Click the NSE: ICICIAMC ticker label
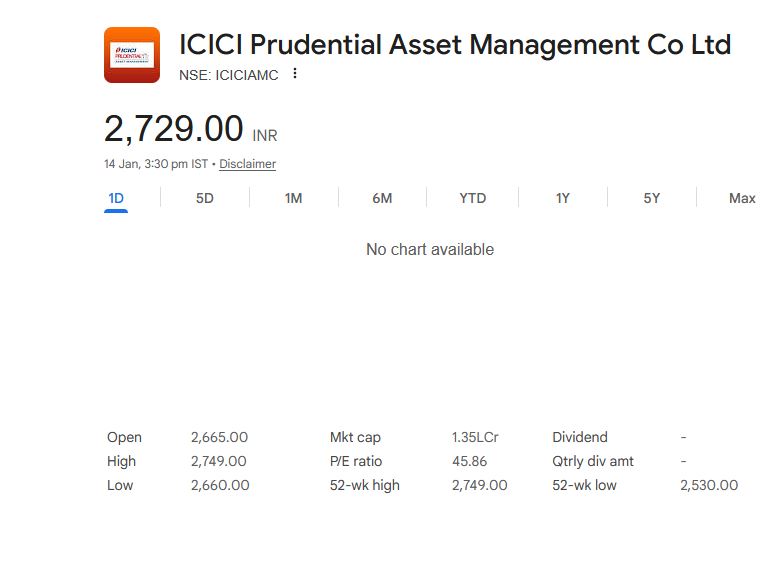The width and height of the screenshot is (773, 577). (229, 75)
